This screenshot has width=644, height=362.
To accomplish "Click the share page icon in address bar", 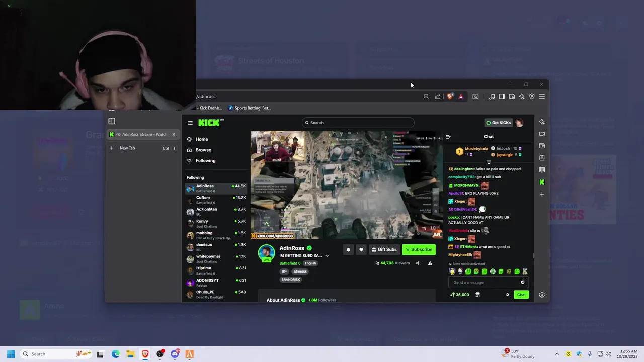I will [x=438, y=96].
